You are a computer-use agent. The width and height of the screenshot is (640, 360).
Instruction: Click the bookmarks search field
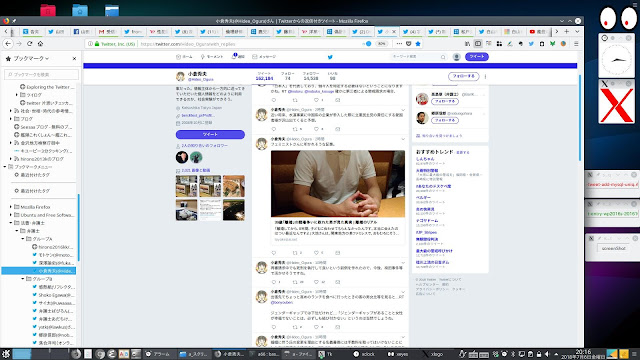(x=42, y=74)
